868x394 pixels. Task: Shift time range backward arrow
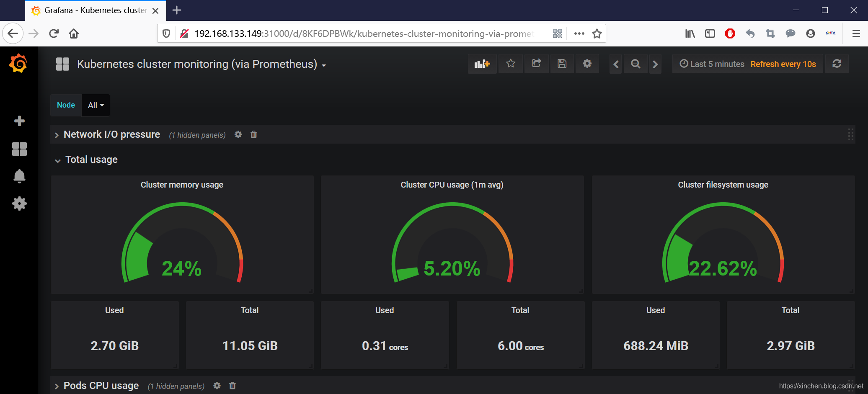616,64
